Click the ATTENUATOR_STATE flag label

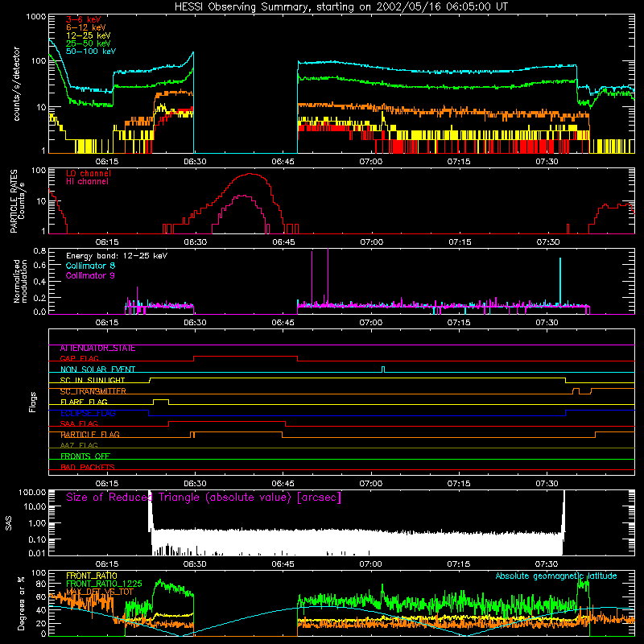tap(97, 349)
